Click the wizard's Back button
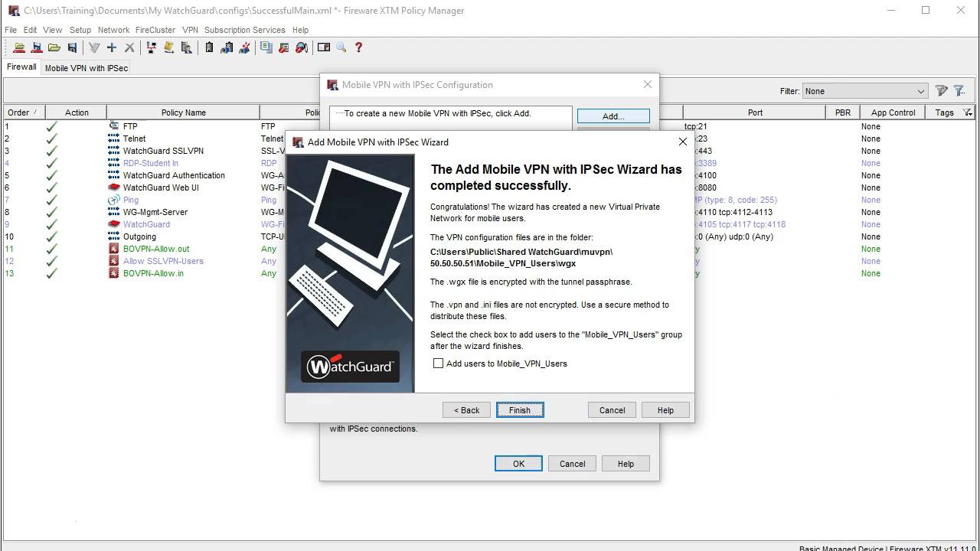This screenshot has height=551, width=980. click(466, 410)
